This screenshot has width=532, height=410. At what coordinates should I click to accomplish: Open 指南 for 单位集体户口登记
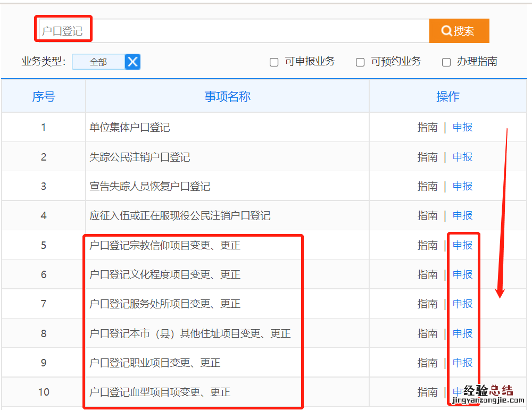click(427, 127)
